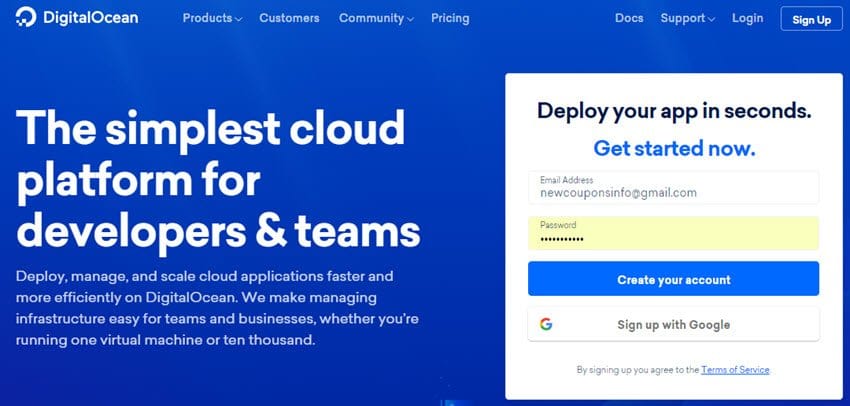Click the 'Get started now.' heading

(674, 147)
